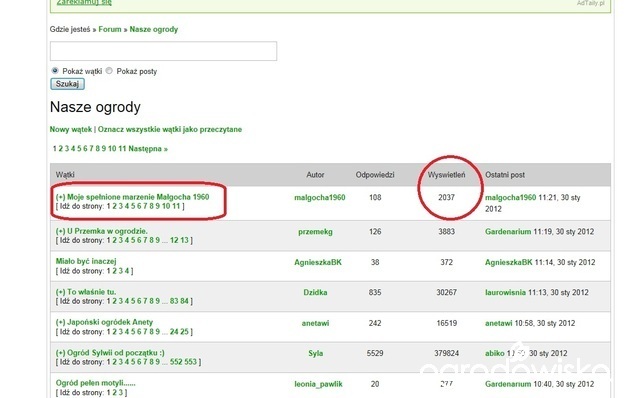Image resolution: width=640 pixels, height=398 pixels.
Task: Click the 'Zareklamuj się' link at top
Action: click(84, 2)
